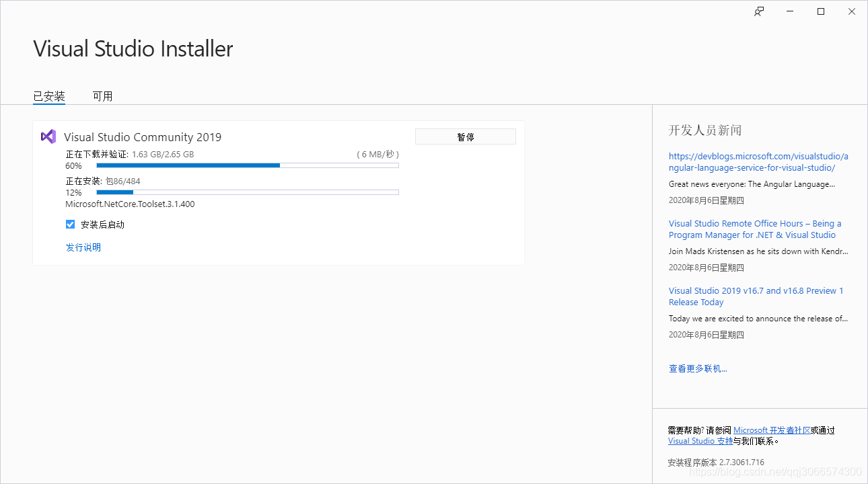Screen dimensions: 868x484
Task: Click the Visual Studio purple logo icon
Action: (48, 136)
